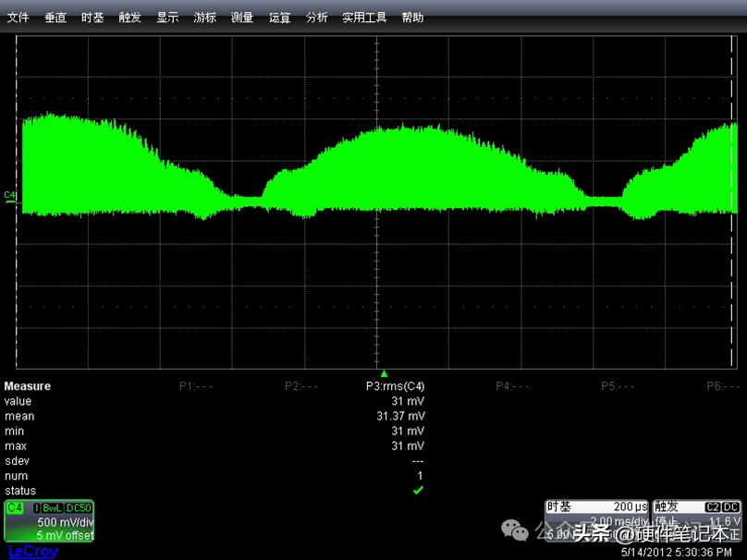Select the empty P1 measurement slot
Screen dimensions: 747x560
[196, 386]
